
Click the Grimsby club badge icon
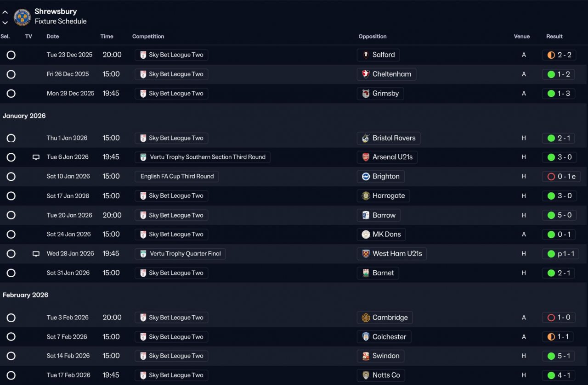point(366,94)
